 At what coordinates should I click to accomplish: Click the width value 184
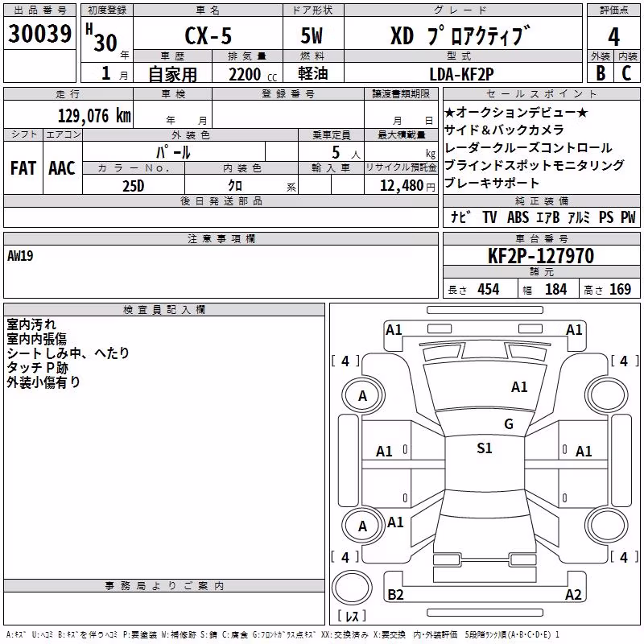point(555,290)
